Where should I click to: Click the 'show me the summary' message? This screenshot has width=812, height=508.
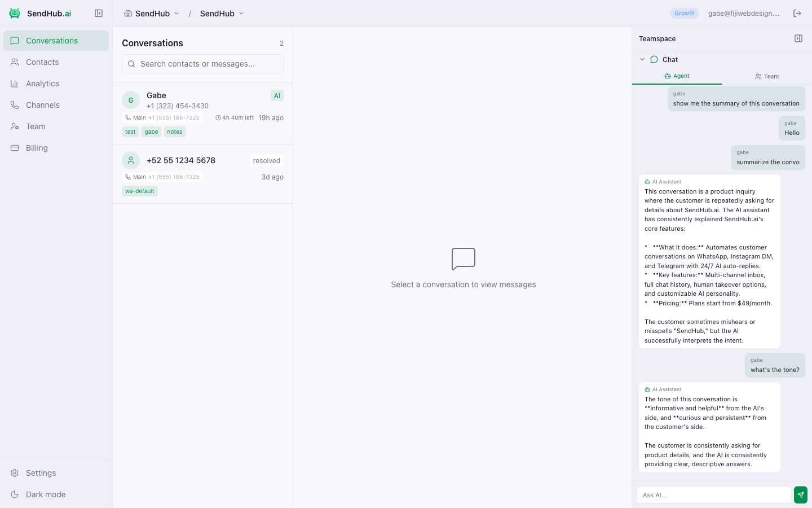tap(736, 99)
